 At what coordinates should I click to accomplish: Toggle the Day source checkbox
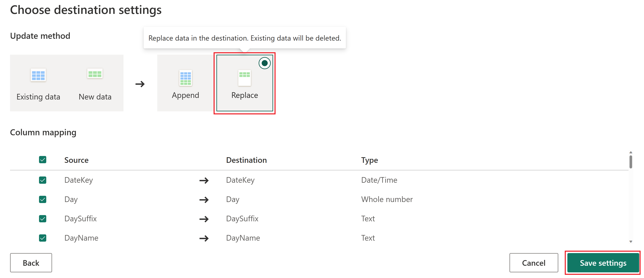[x=43, y=199]
